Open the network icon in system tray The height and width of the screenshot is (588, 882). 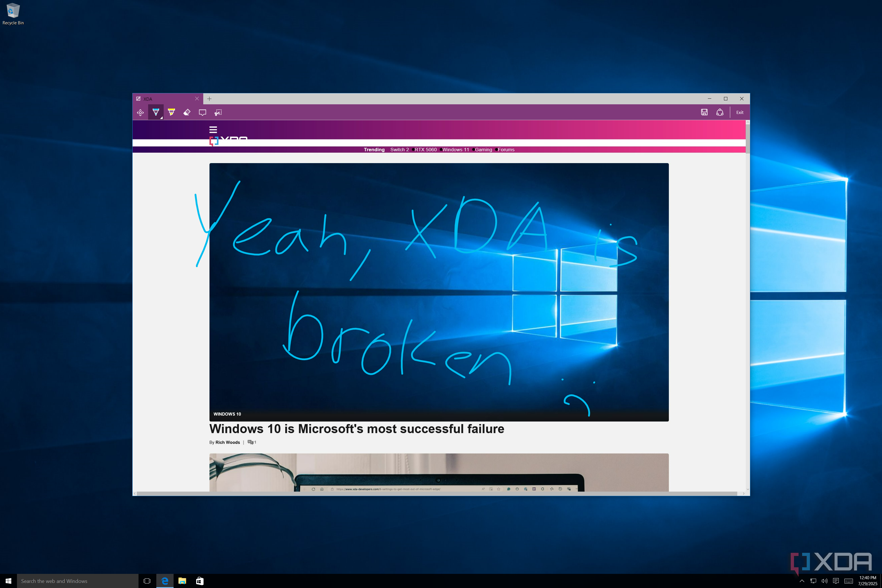(x=813, y=581)
